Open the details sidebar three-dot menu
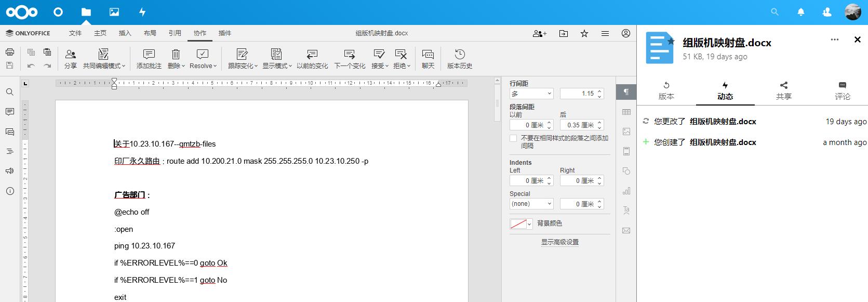The image size is (868, 302). click(835, 40)
